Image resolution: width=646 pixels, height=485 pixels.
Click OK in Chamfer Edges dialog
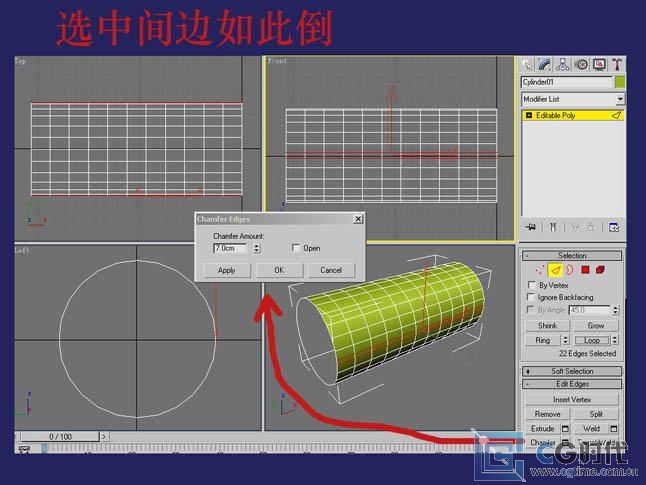coord(279,270)
